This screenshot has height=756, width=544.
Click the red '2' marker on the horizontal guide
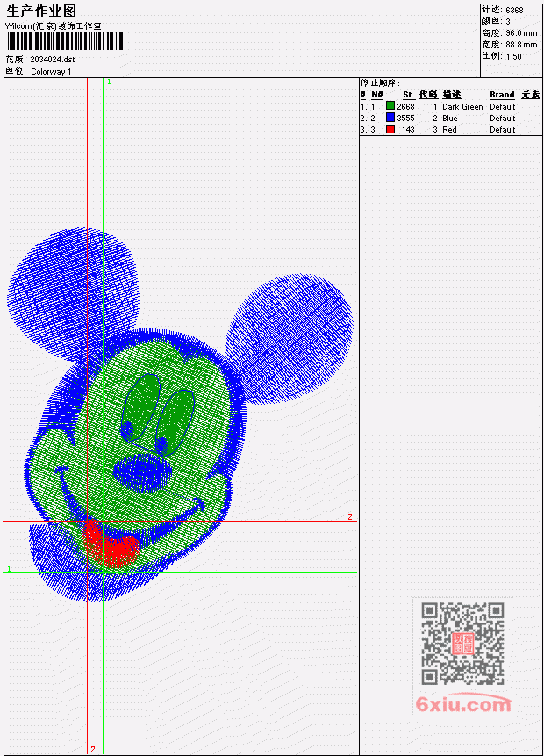pyautogui.click(x=350, y=516)
